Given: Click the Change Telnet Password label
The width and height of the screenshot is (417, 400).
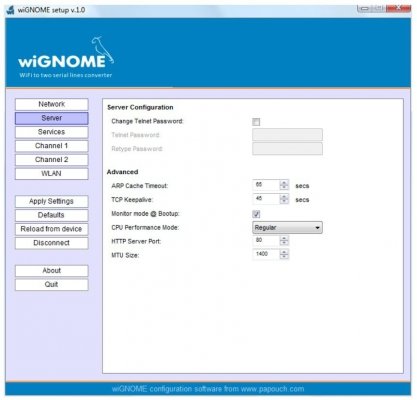Looking at the screenshot, I should 147,121.
